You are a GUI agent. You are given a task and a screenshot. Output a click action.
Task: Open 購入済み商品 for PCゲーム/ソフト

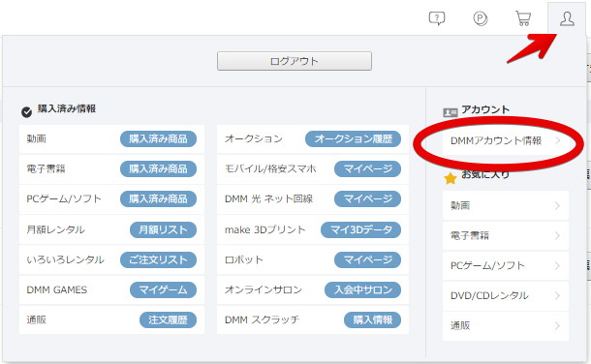(158, 198)
